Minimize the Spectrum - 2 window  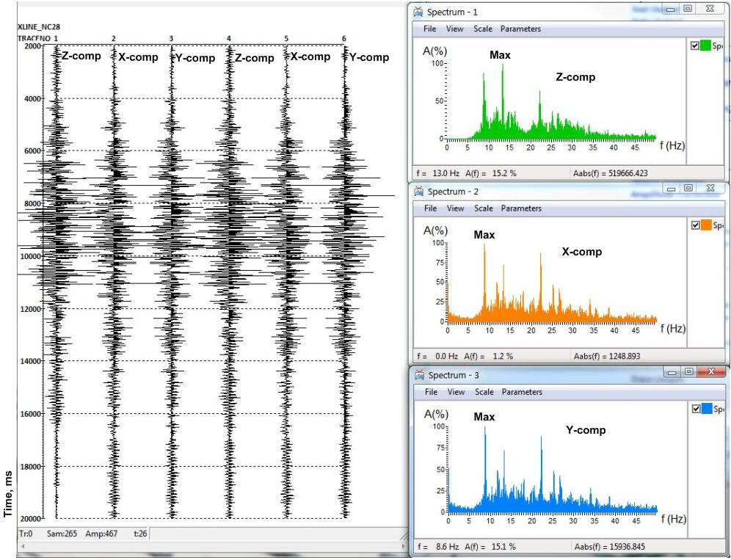point(669,189)
